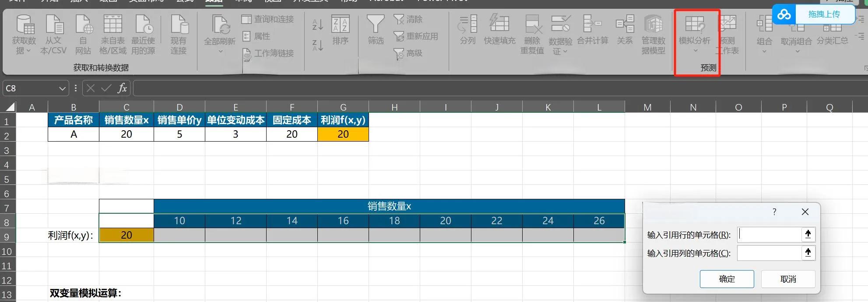The image size is (868, 302).
Task: Click the 获取数据 (Get Data) icon
Action: point(24,26)
